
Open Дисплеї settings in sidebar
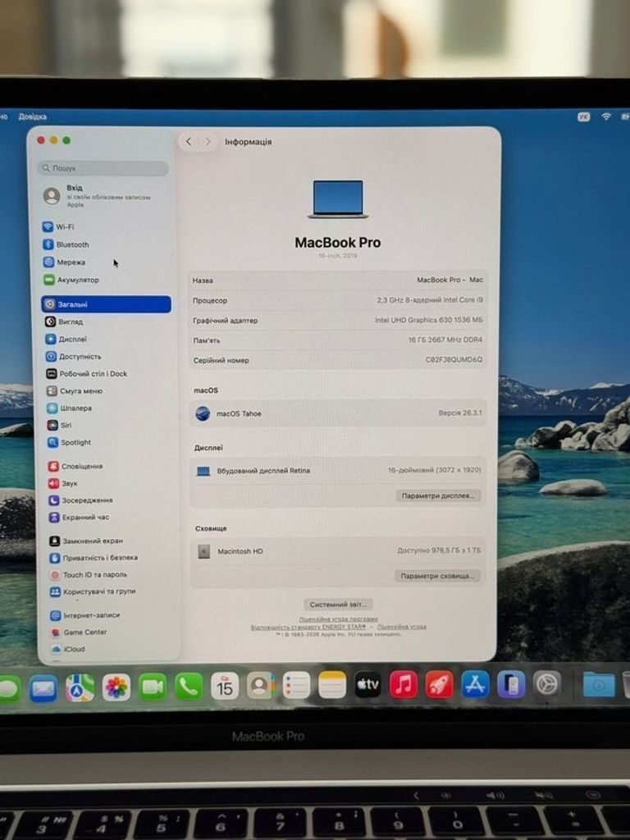(66, 339)
